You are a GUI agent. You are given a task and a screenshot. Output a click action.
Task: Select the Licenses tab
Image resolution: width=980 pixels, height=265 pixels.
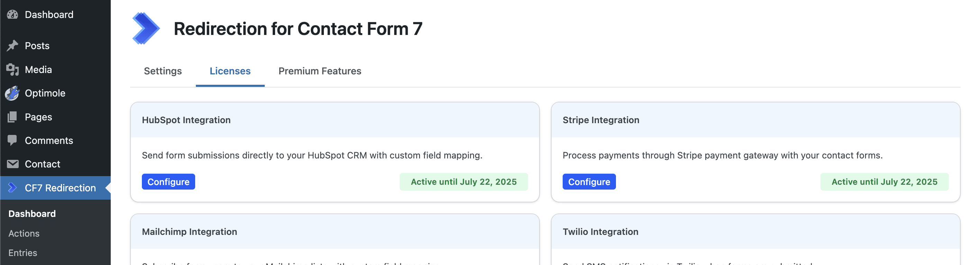(x=230, y=71)
